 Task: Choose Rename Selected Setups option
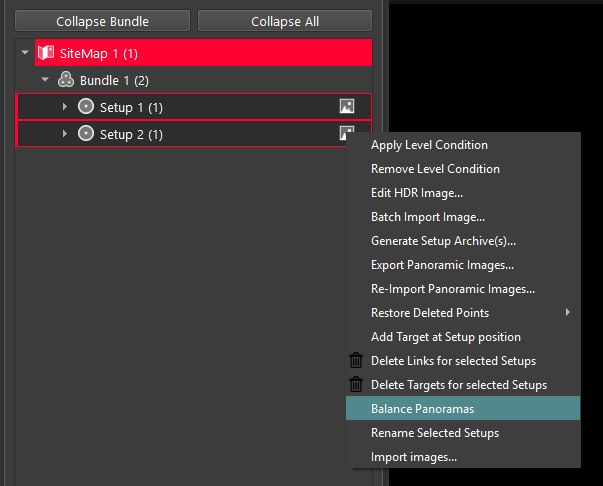pyautogui.click(x=434, y=433)
